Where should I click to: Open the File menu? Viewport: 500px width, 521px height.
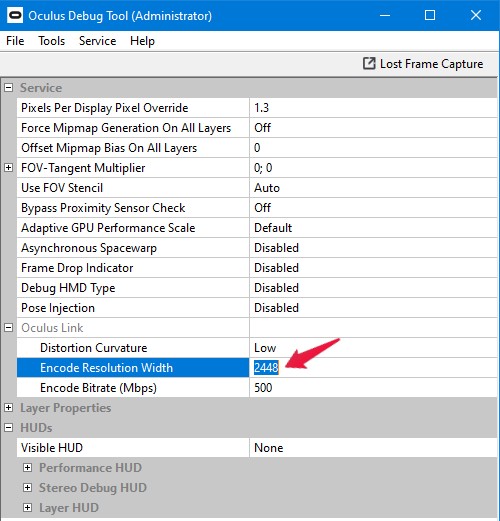click(15, 41)
